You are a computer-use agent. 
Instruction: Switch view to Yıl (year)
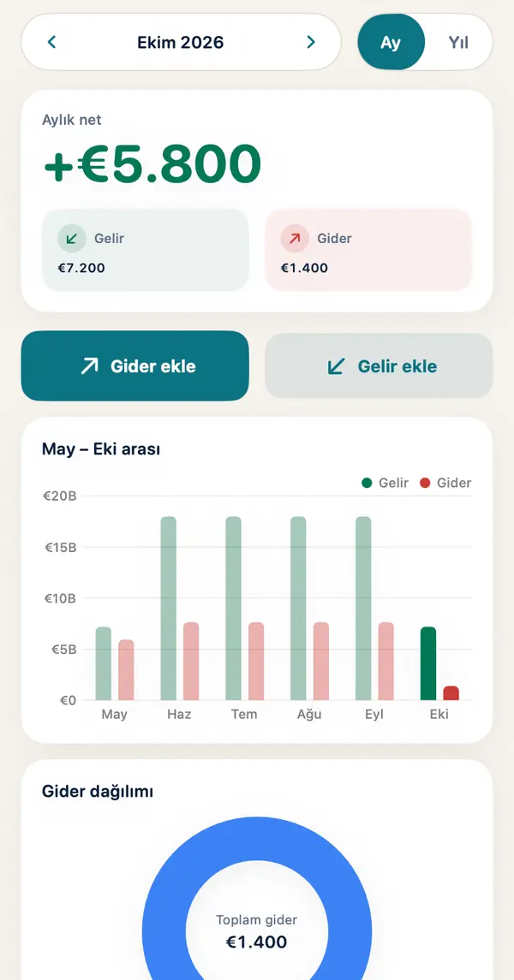[x=458, y=42]
